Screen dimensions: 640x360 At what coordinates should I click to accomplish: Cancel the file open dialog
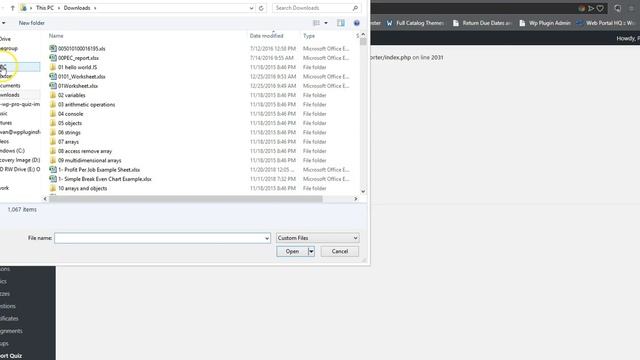340,251
